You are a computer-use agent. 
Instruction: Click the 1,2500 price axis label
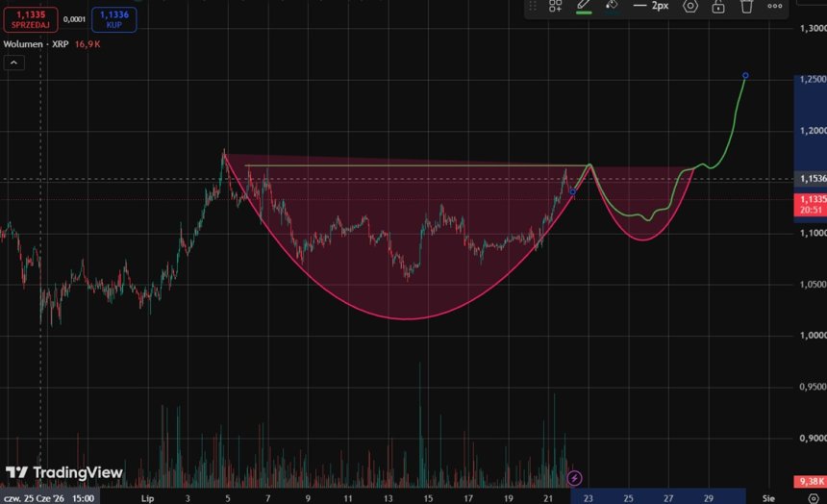coord(813,79)
